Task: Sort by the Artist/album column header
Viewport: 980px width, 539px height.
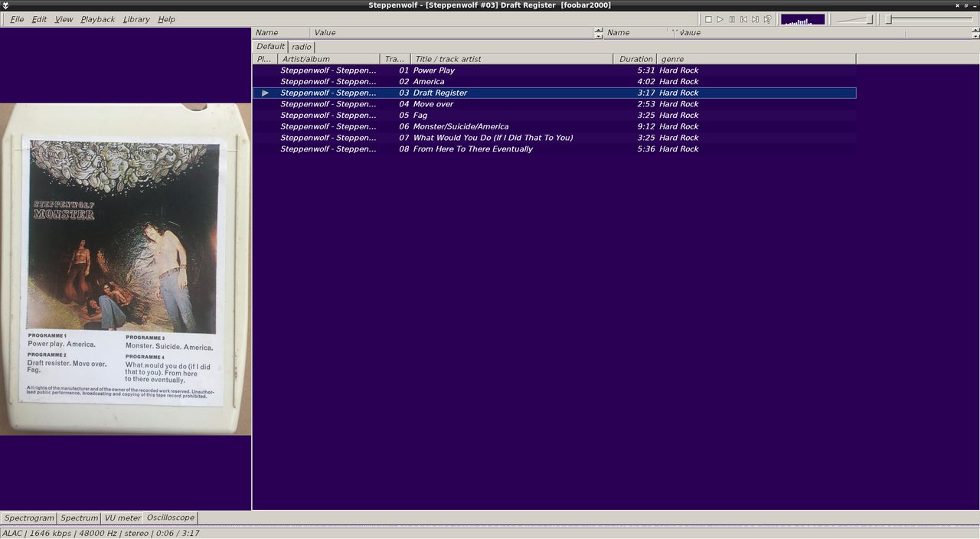Action: tap(329, 59)
